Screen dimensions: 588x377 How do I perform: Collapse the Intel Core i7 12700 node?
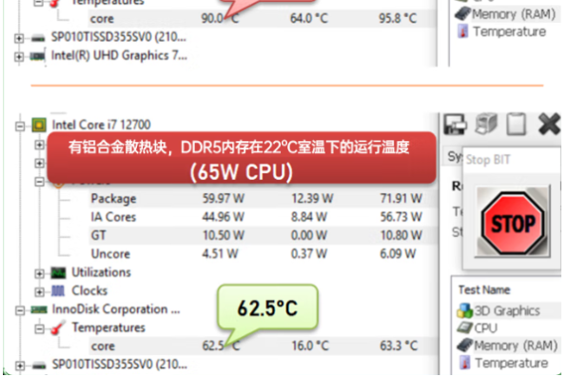(20, 126)
